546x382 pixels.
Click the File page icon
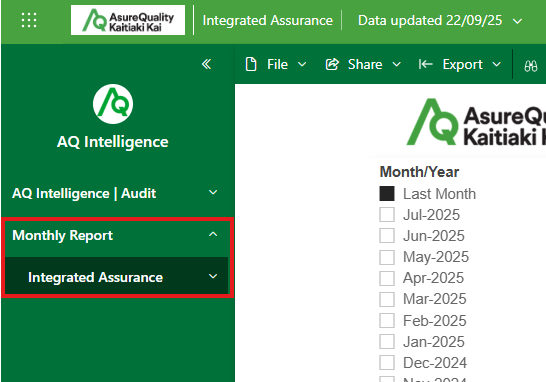click(251, 64)
